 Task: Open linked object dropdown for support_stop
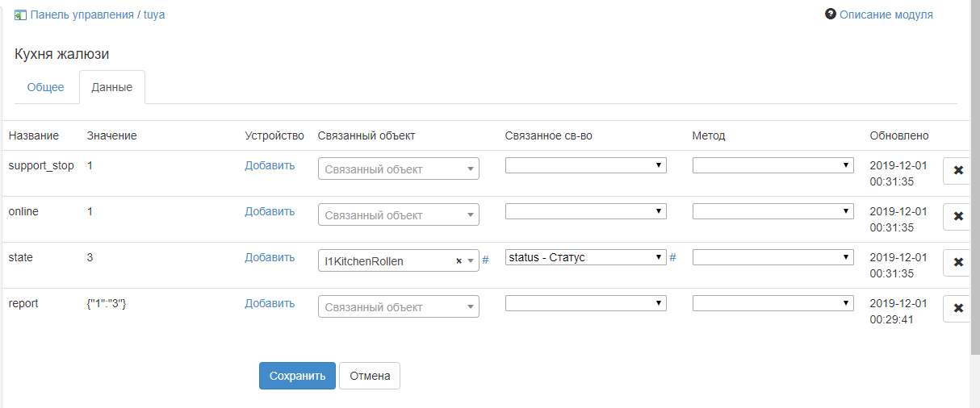[x=399, y=169]
